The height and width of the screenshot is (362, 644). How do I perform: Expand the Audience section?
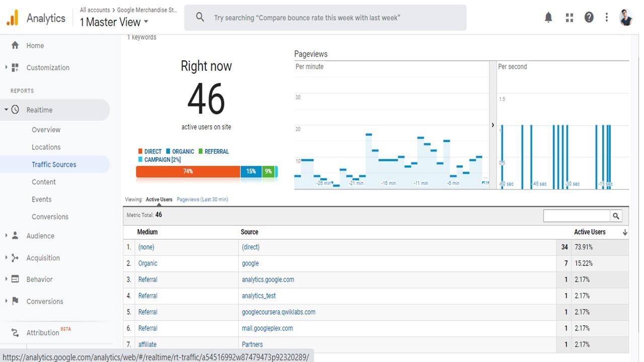pos(40,235)
